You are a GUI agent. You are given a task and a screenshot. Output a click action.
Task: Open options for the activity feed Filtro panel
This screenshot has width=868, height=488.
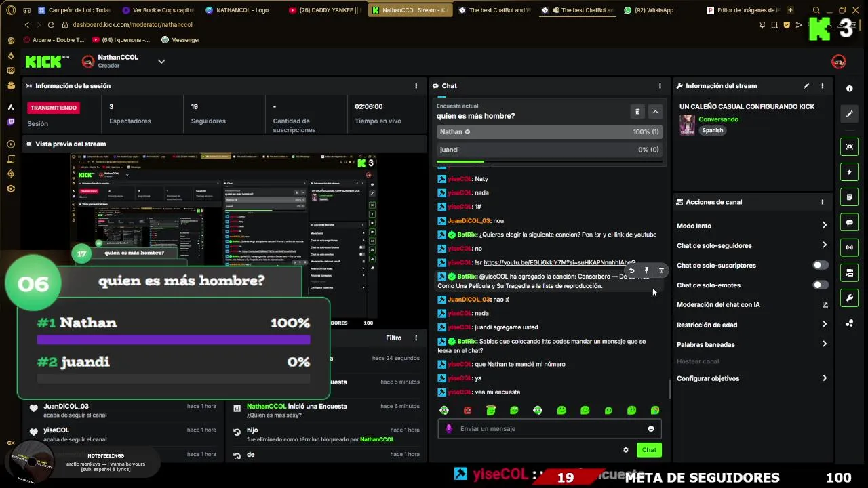tap(416, 338)
